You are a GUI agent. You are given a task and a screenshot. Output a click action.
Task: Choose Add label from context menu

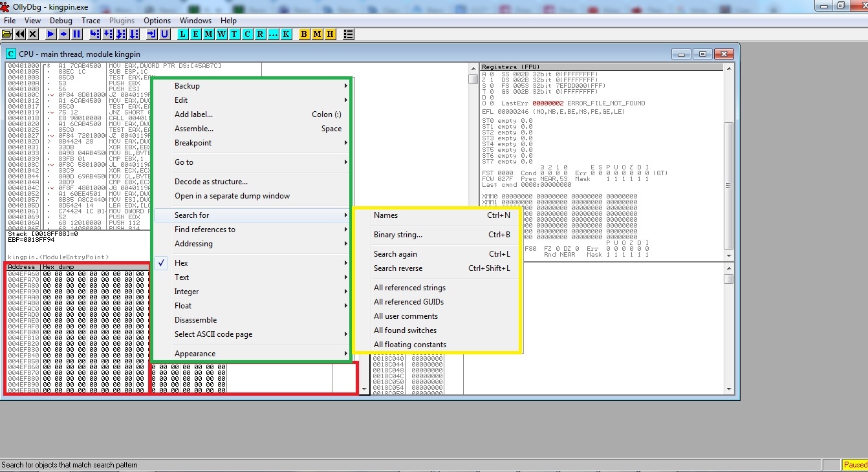[252, 114]
